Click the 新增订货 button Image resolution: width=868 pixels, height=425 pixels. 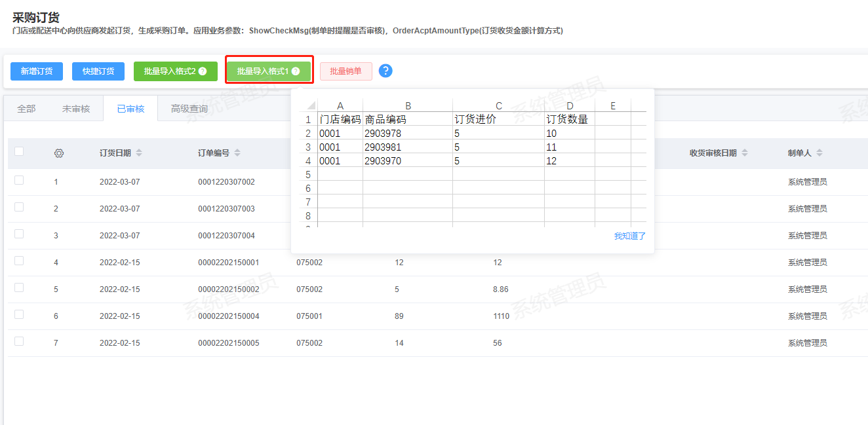[37, 71]
